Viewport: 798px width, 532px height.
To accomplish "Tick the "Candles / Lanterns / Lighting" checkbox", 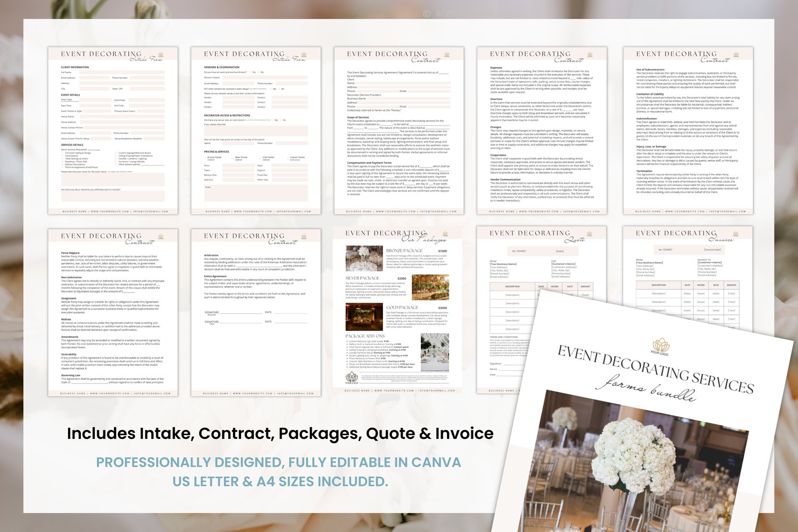I will 117,159.
